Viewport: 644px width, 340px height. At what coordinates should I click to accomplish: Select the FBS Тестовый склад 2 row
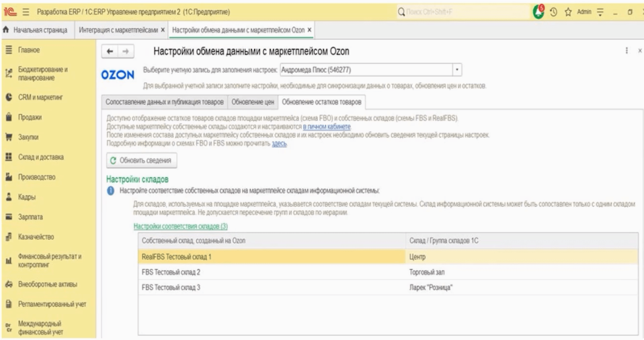(388, 272)
